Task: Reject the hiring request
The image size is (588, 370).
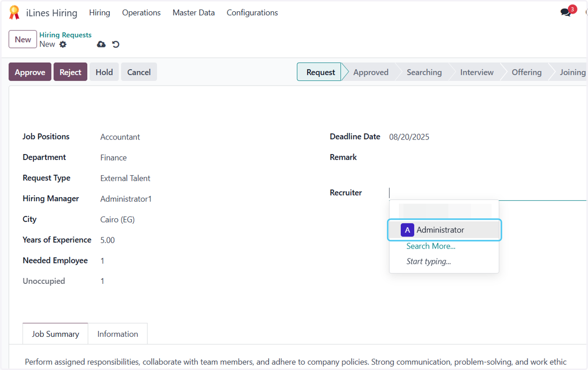Action: tap(71, 72)
